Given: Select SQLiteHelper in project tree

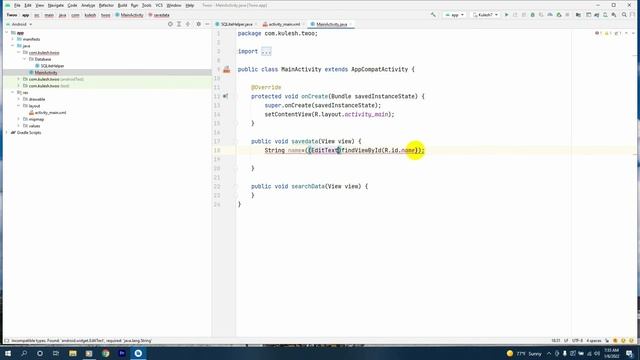Looking at the screenshot, I should (x=52, y=66).
